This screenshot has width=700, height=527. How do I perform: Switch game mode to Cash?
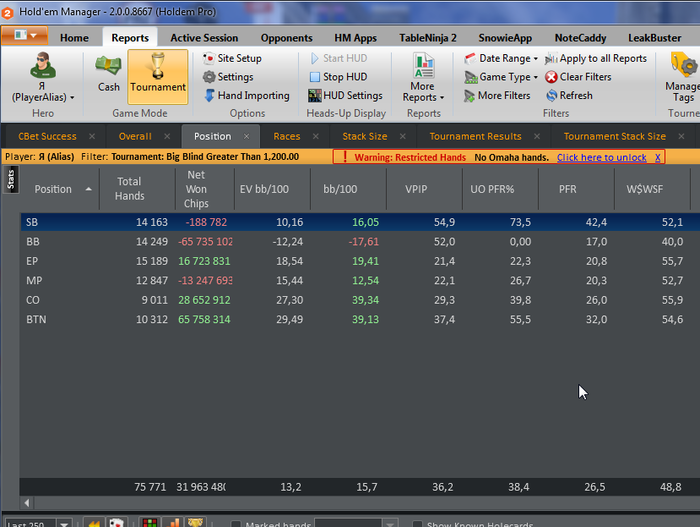point(108,75)
